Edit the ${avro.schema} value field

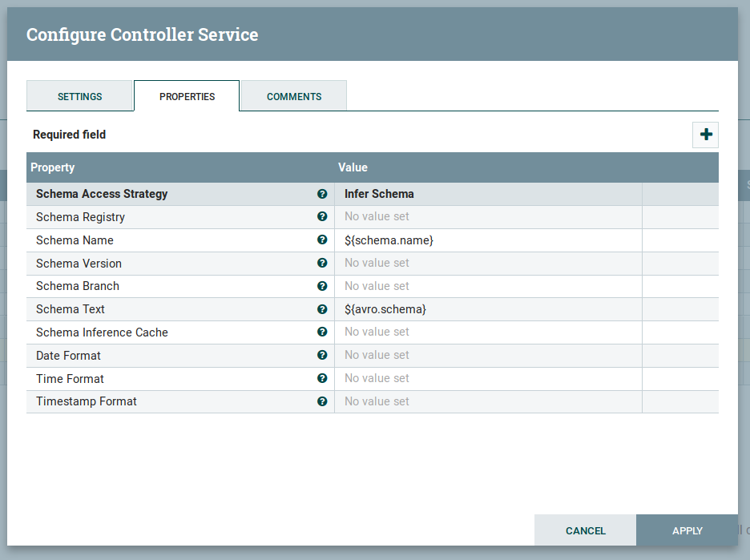point(487,309)
